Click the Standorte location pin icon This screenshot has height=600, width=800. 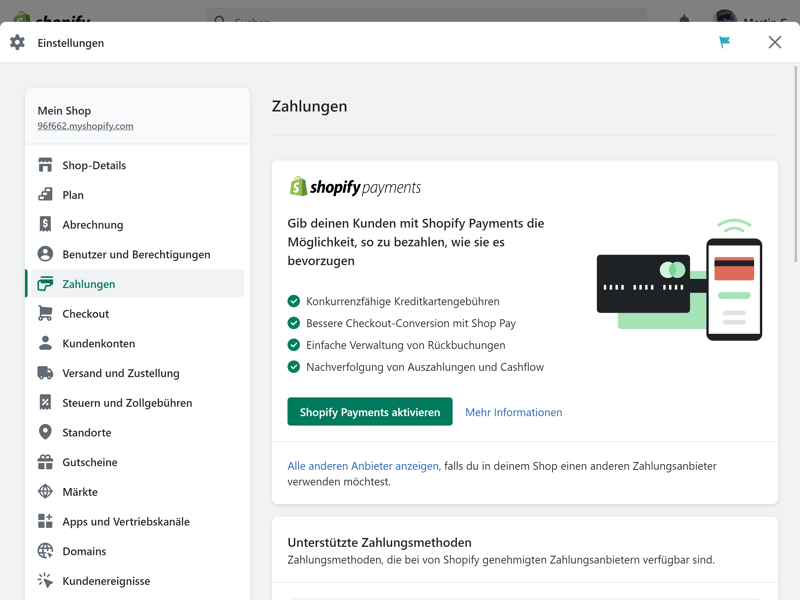click(45, 432)
